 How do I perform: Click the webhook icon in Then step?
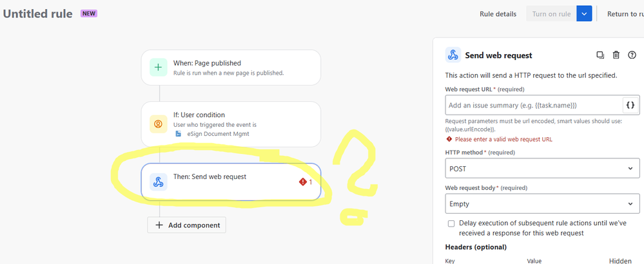(158, 182)
